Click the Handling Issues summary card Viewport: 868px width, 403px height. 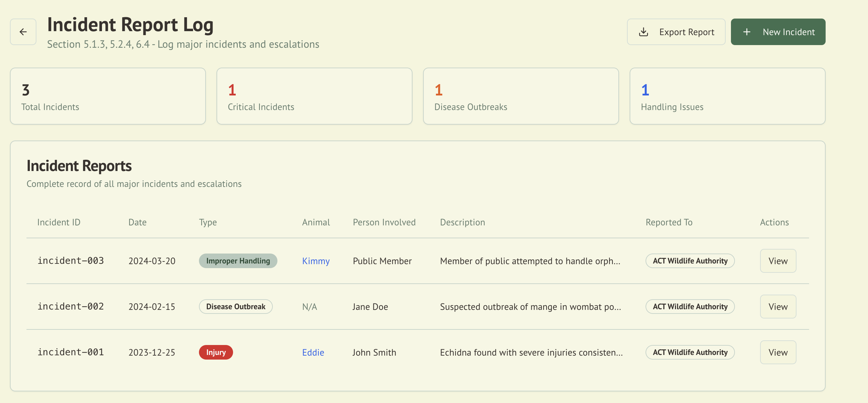click(727, 96)
